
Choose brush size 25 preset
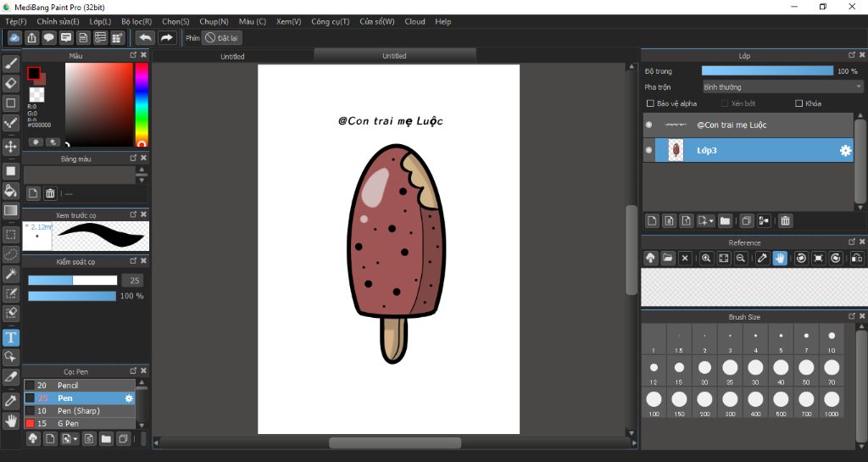coord(730,370)
